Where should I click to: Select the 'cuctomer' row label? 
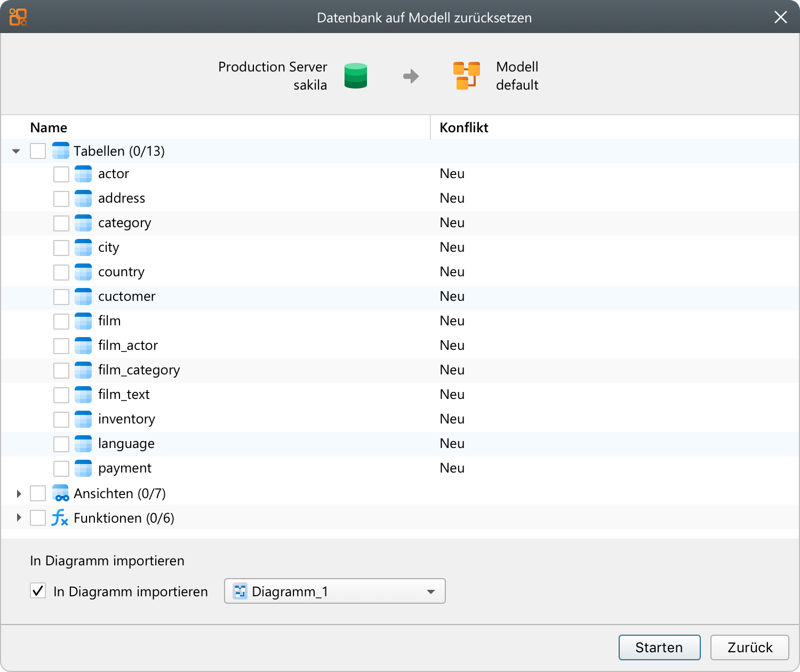(x=127, y=297)
